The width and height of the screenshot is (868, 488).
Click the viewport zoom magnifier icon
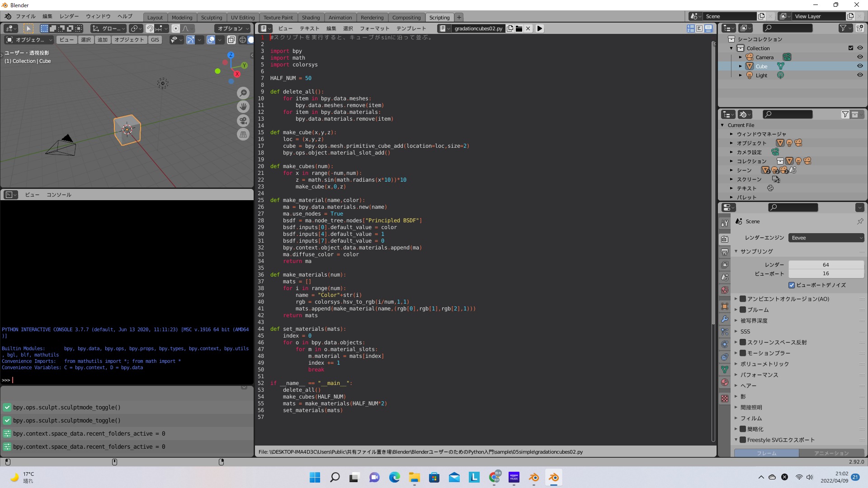[243, 93]
